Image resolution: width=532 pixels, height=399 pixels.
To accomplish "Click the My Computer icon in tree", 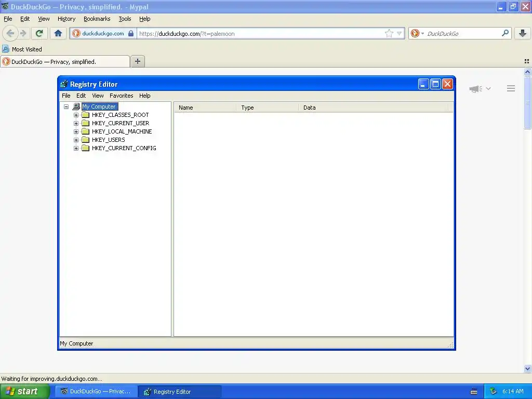I will 76,107.
